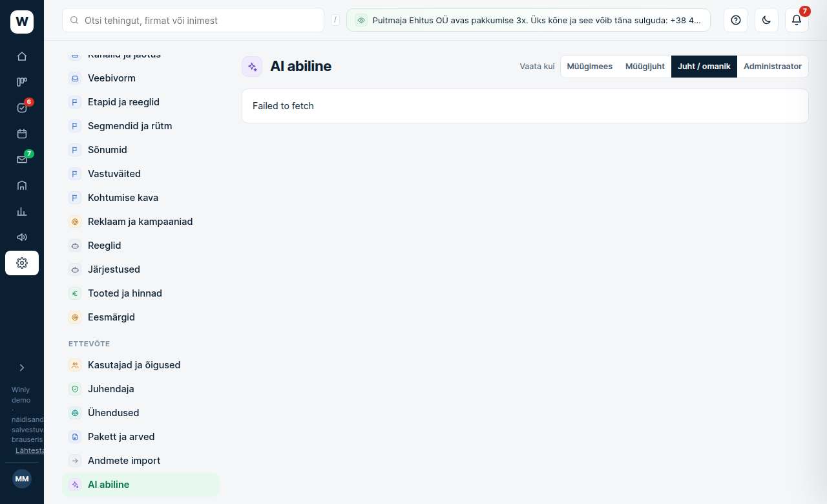Switch view to Administraator
This screenshot has width=827, height=504.
coord(773,67)
